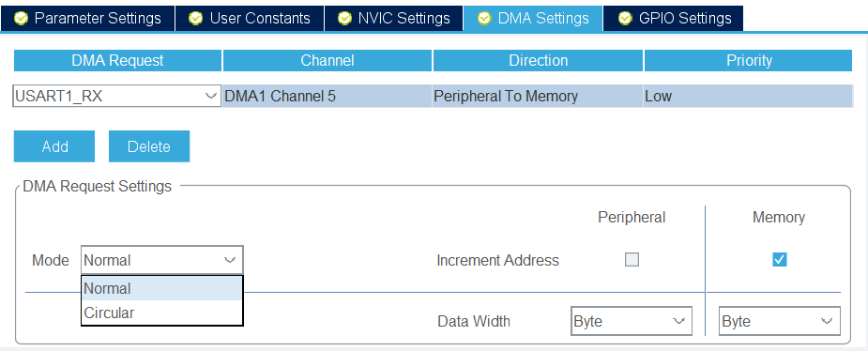Click the Add button
Image resolution: width=868 pixels, height=351 pixels.
click(x=54, y=146)
